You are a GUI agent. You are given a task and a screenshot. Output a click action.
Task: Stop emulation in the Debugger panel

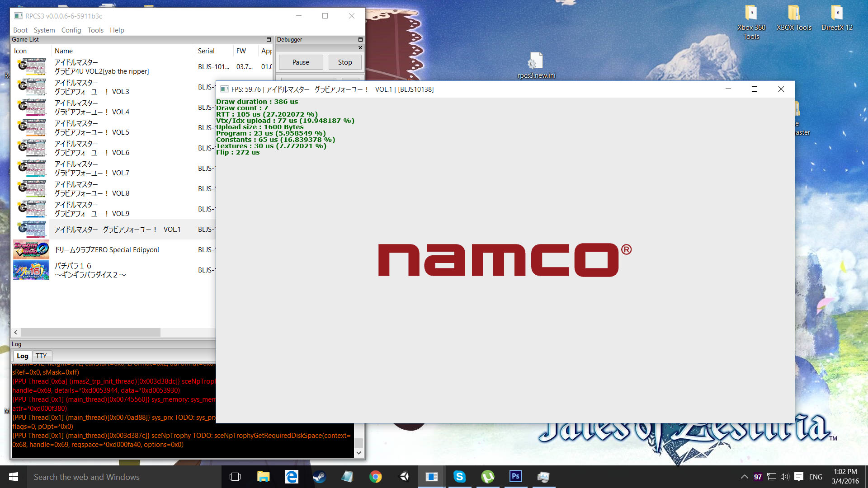coord(345,62)
